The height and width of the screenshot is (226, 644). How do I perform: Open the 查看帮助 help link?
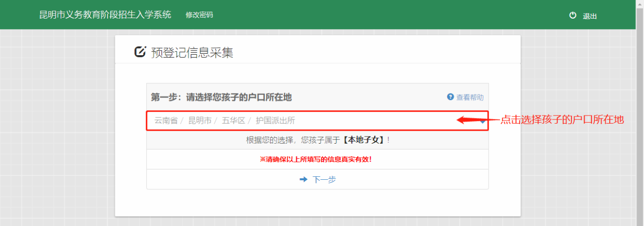(469, 97)
